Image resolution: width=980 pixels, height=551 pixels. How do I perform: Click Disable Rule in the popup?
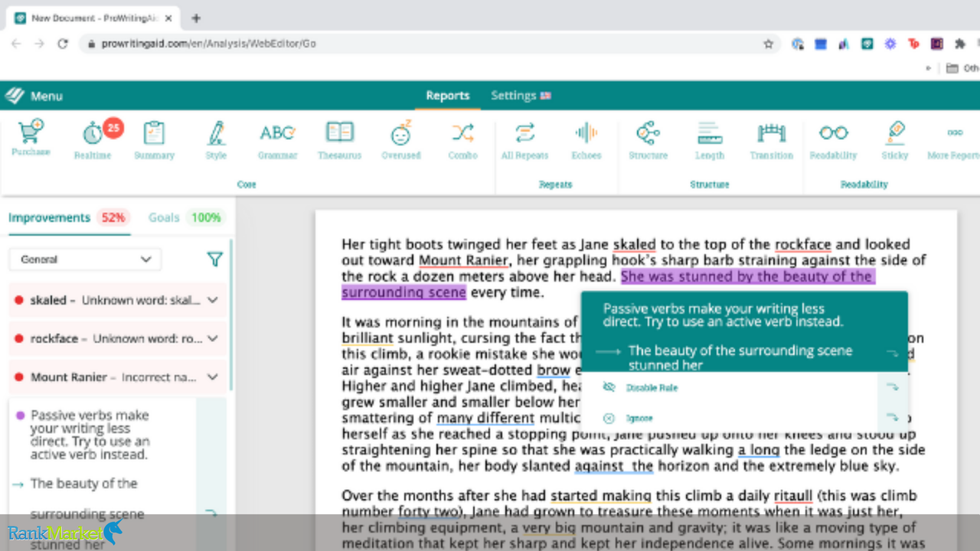tap(652, 388)
